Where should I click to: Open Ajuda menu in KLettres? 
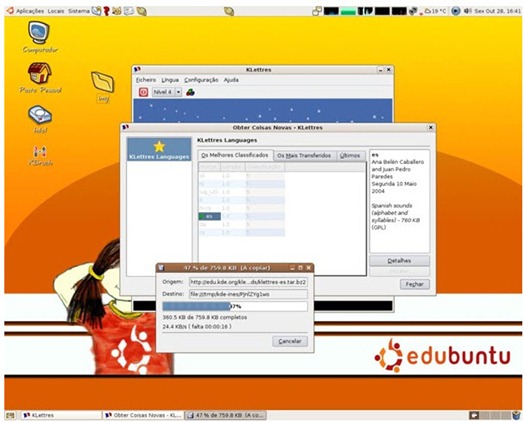tap(231, 80)
